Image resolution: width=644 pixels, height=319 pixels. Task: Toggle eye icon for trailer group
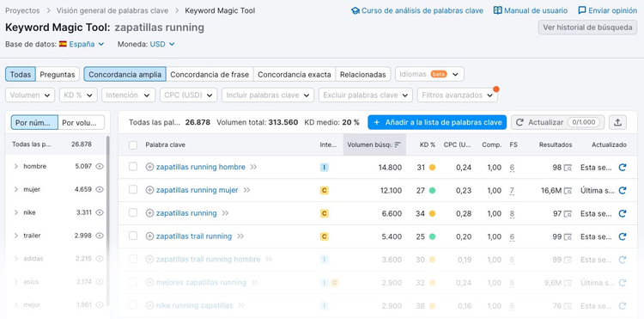coord(100,236)
